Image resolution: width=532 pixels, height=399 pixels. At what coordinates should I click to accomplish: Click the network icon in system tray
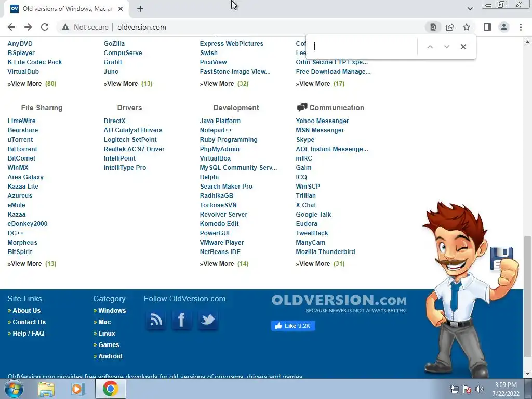pyautogui.click(x=454, y=389)
